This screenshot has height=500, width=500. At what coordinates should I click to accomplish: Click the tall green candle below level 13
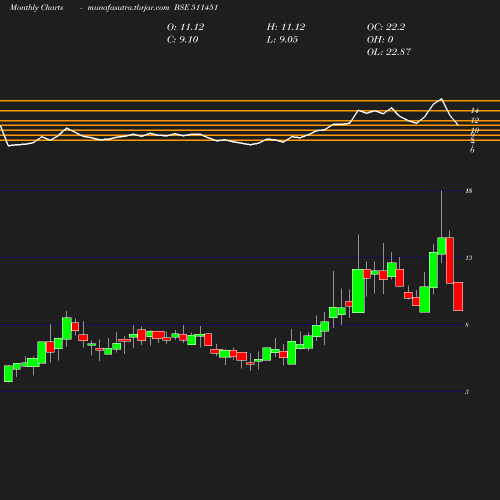pyautogui.click(x=358, y=291)
